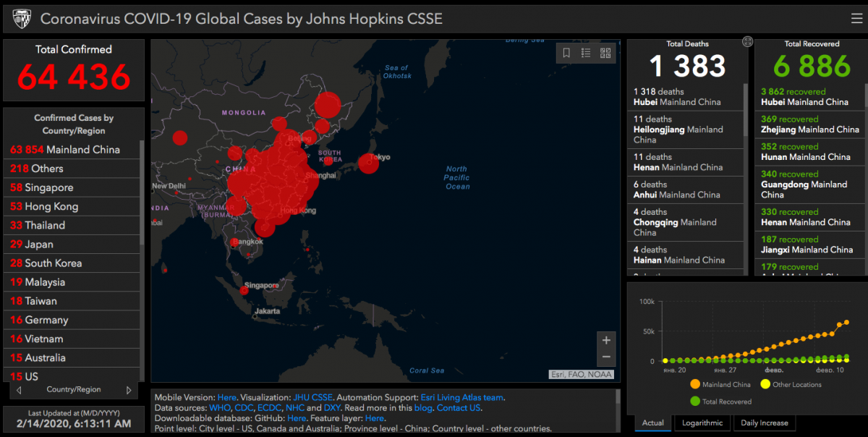Open Esri Living Atlas team link
The width and height of the screenshot is (868, 437).
[462, 397]
